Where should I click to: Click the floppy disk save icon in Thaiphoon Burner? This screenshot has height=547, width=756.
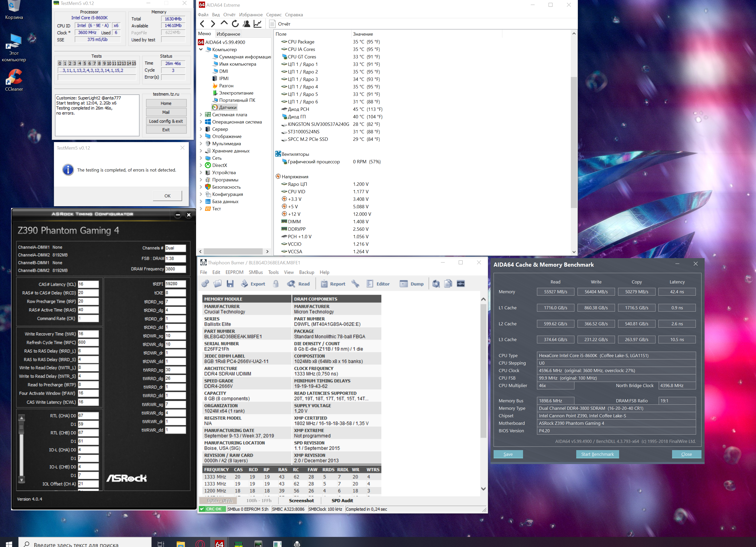230,284
